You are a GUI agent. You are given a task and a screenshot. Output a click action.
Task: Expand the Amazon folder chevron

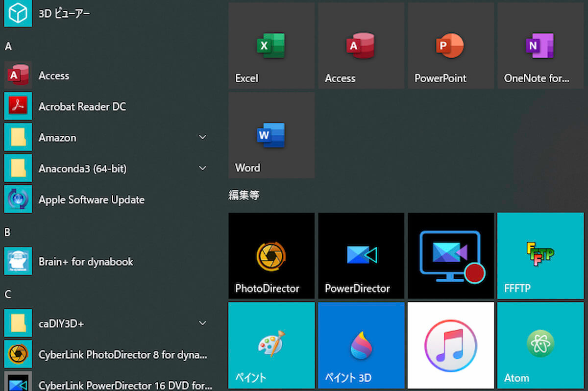(202, 137)
